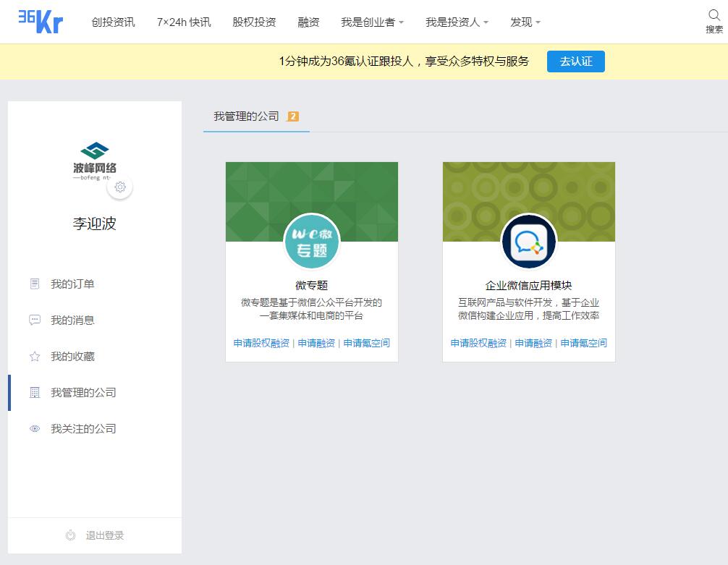Select 我管理的公司 in the sidebar

(x=83, y=393)
